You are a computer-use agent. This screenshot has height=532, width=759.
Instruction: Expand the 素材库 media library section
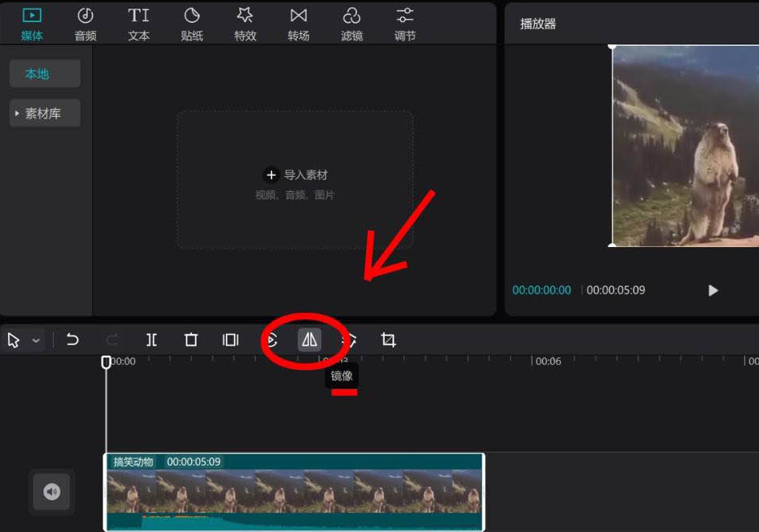(45, 113)
